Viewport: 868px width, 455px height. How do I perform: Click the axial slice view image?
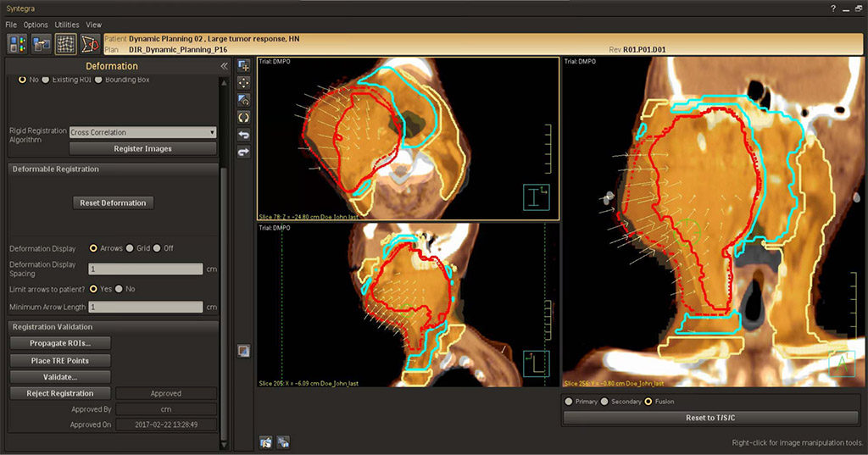click(408, 138)
